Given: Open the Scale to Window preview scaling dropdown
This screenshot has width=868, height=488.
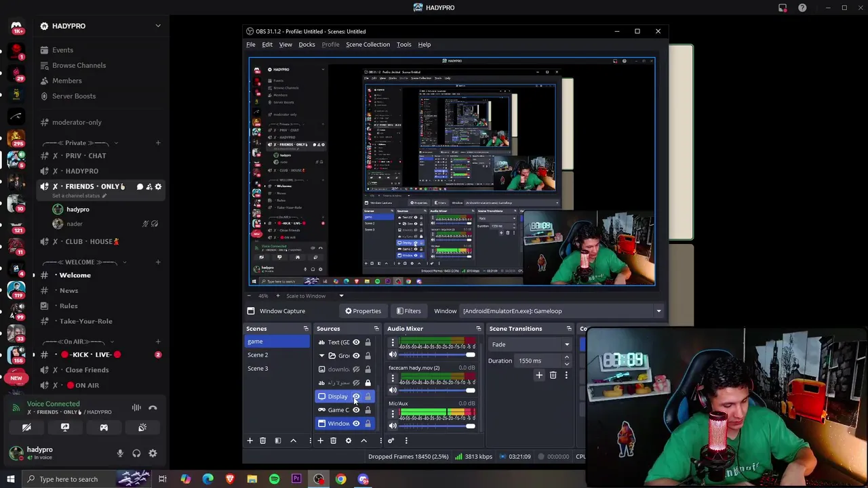Looking at the screenshot, I should click(x=315, y=296).
